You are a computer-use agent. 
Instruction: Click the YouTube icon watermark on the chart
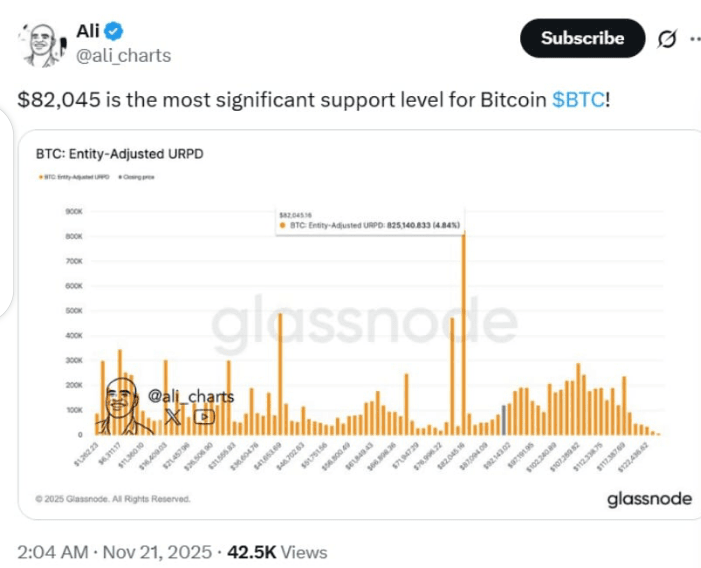204,417
